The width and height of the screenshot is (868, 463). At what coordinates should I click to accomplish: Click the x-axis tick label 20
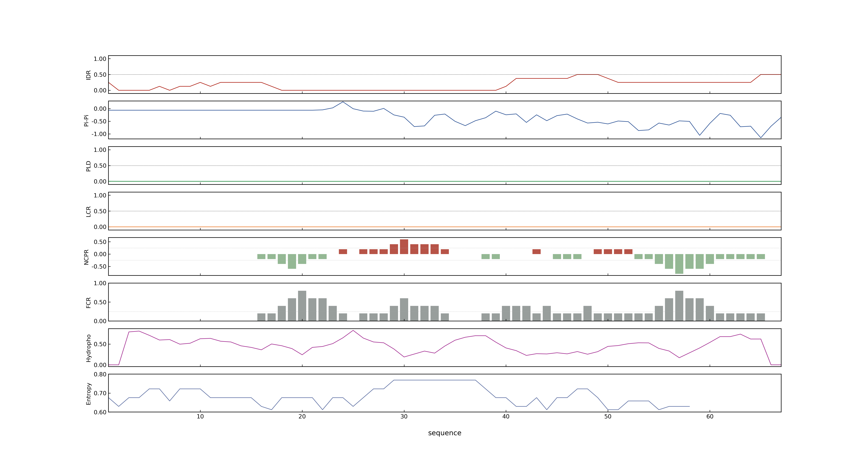click(x=302, y=416)
